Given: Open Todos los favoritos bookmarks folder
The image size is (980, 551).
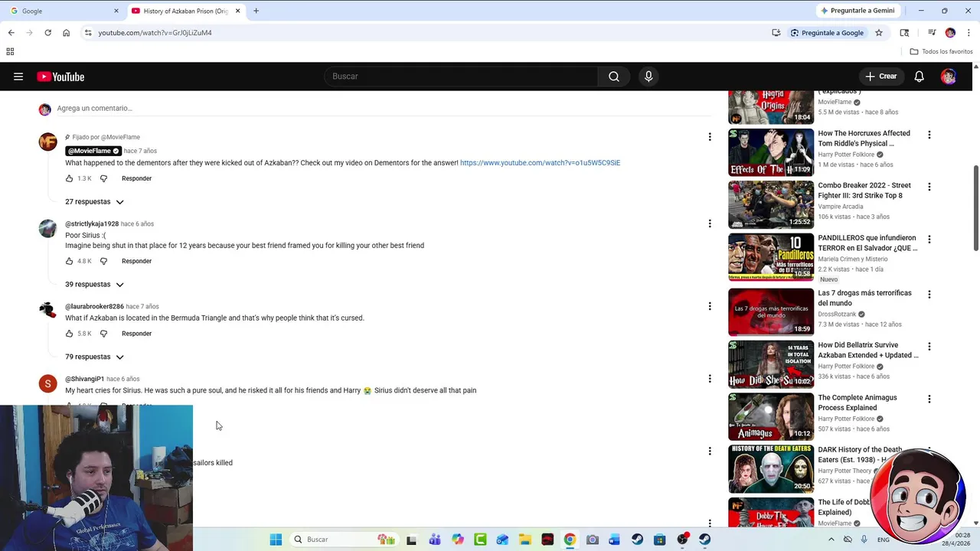Looking at the screenshot, I should pos(941,51).
